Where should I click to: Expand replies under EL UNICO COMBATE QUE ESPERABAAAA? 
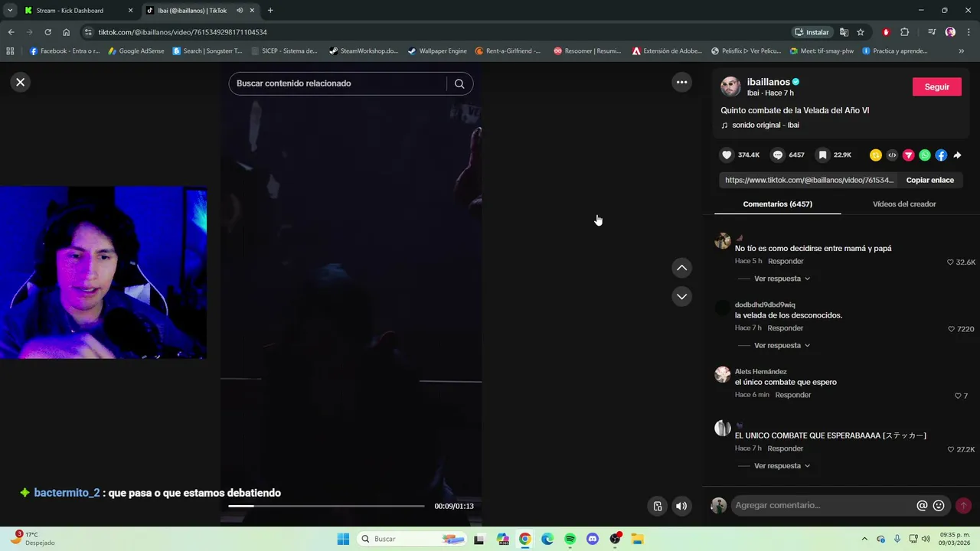tap(782, 465)
